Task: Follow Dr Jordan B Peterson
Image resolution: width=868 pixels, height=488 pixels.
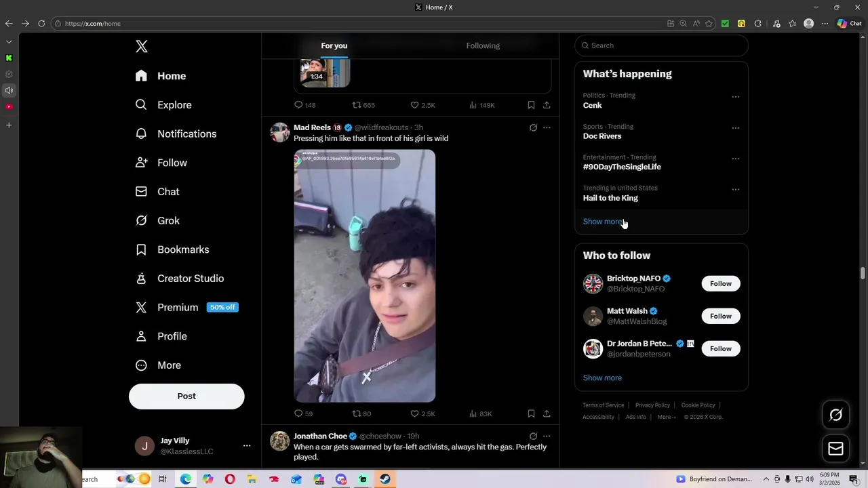Action: coord(721,348)
